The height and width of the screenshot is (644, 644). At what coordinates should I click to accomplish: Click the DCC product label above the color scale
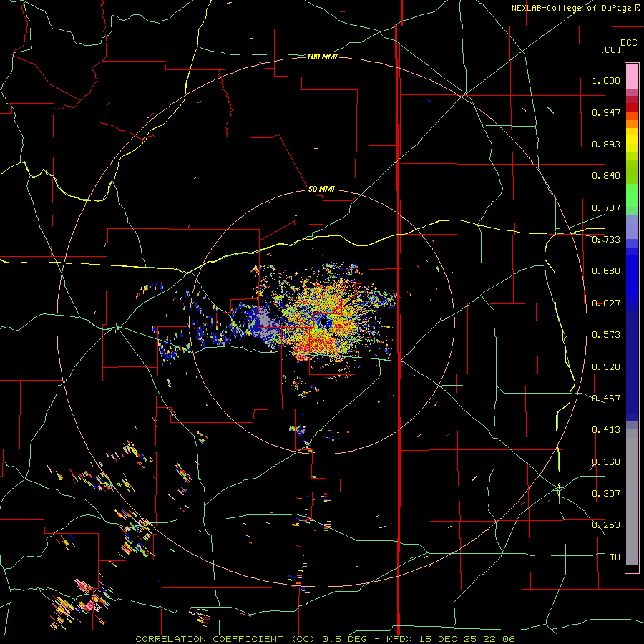tap(628, 43)
